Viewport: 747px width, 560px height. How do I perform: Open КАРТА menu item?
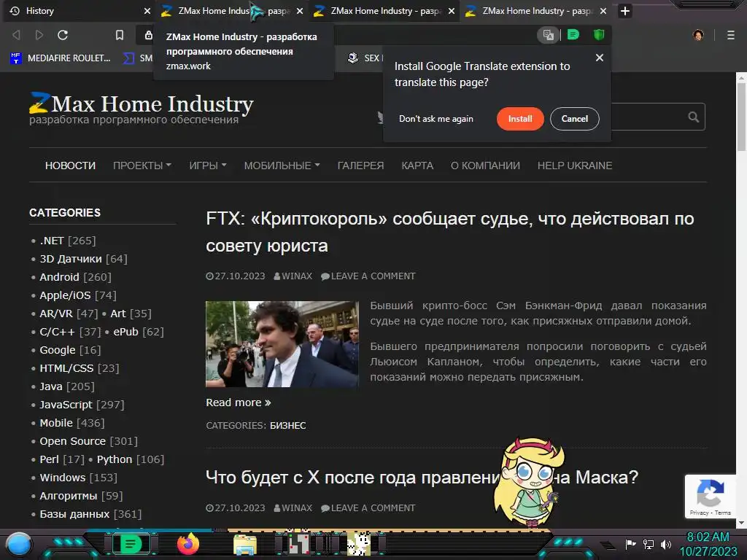pyautogui.click(x=417, y=166)
